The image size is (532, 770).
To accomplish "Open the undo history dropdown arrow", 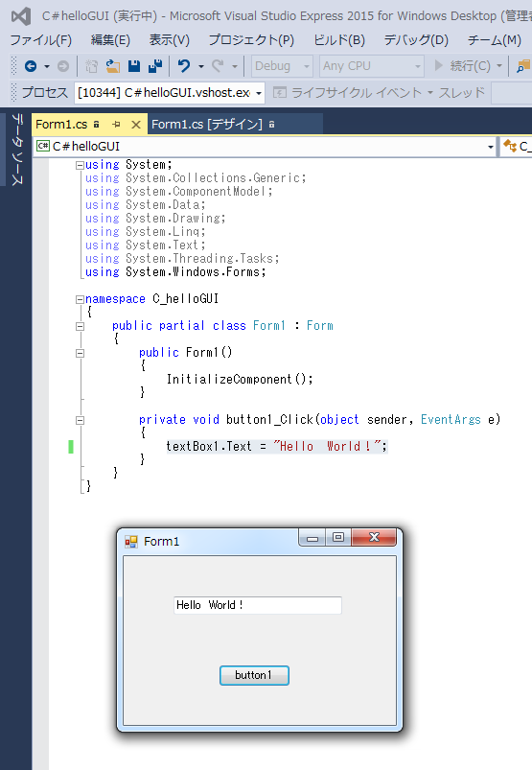I will [201, 66].
